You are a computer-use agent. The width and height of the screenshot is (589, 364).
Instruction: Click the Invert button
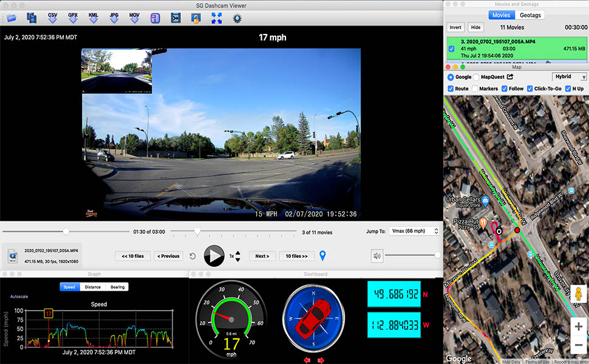[x=455, y=27]
